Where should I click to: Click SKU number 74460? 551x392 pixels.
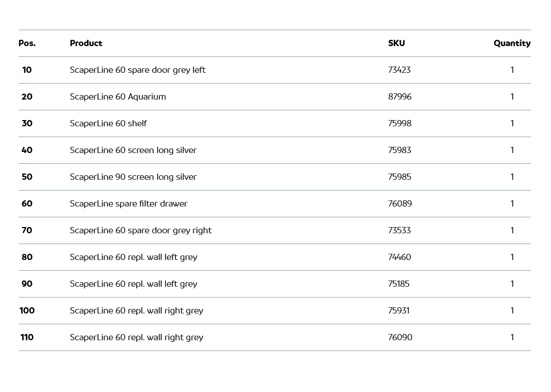(x=399, y=257)
